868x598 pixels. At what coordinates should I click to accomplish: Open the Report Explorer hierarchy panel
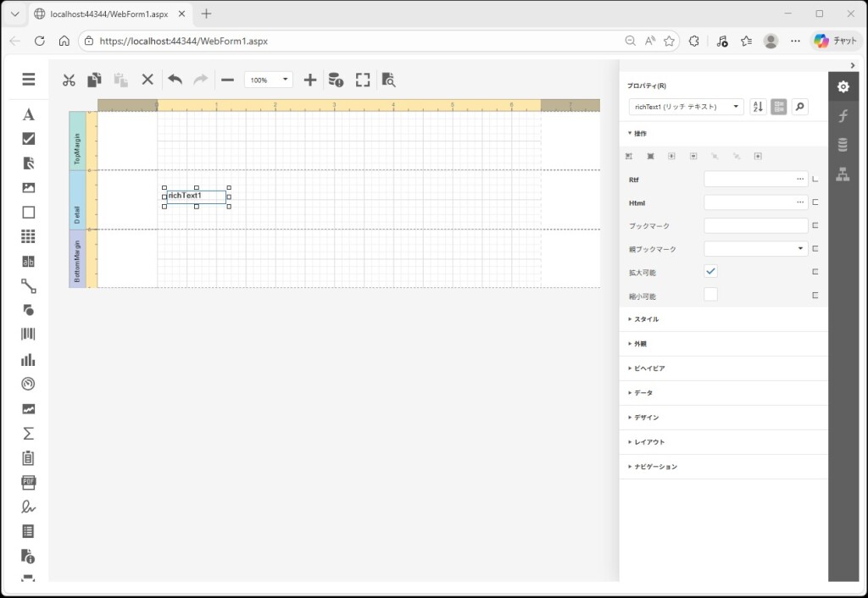coord(843,174)
